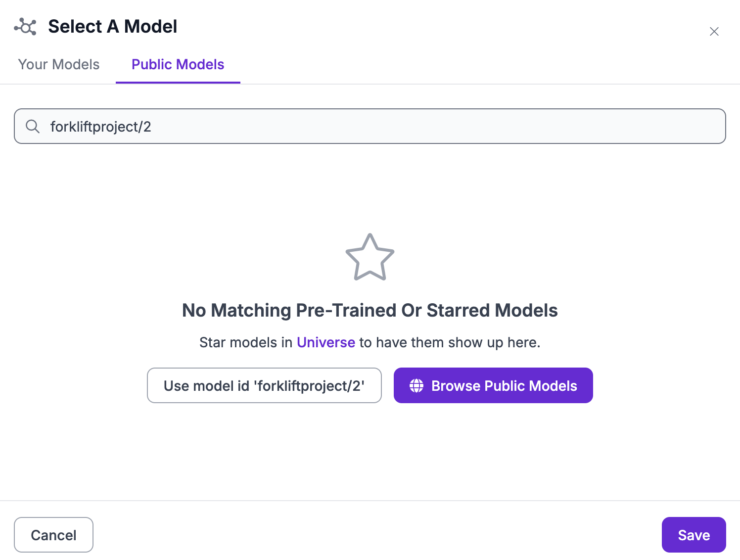Click the Select A Model title
This screenshot has width=740, height=560.
click(x=112, y=26)
